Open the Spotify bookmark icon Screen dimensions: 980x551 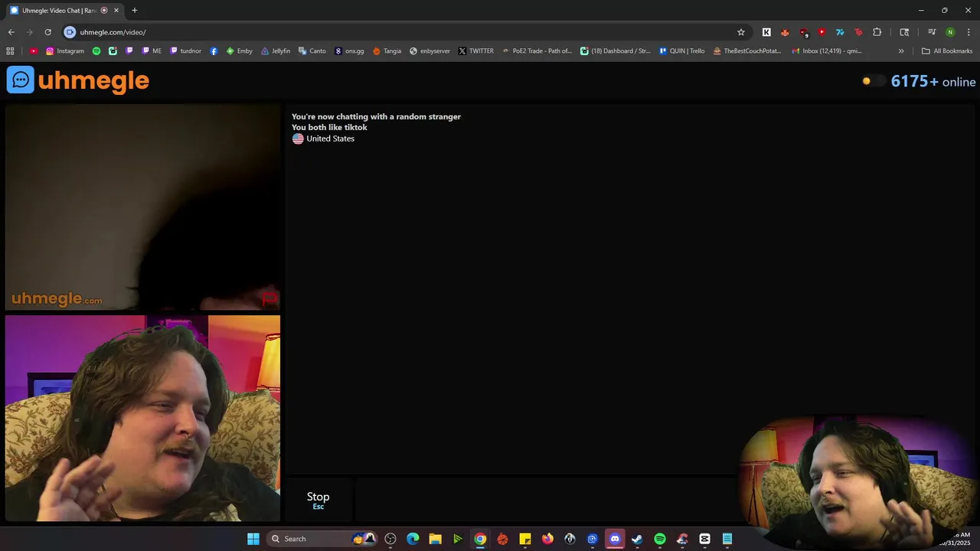pyautogui.click(x=96, y=51)
